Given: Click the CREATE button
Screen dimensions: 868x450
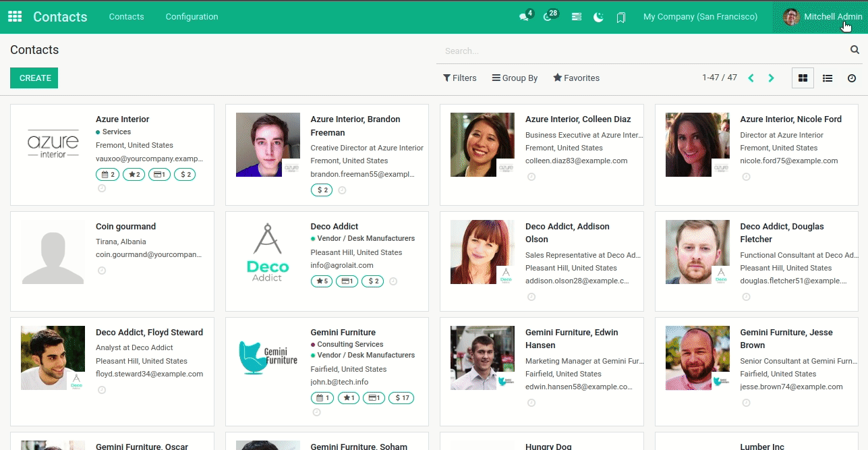Looking at the screenshot, I should click(34, 78).
